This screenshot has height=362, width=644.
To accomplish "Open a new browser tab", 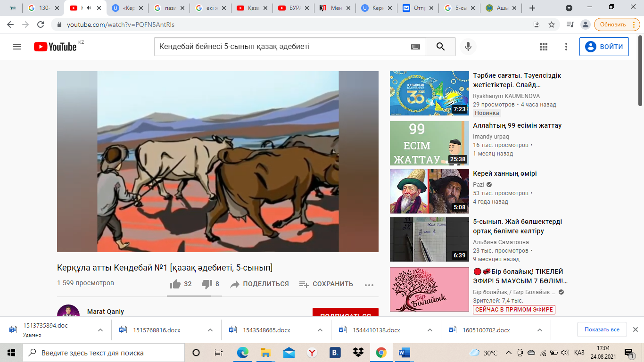I will click(532, 8).
